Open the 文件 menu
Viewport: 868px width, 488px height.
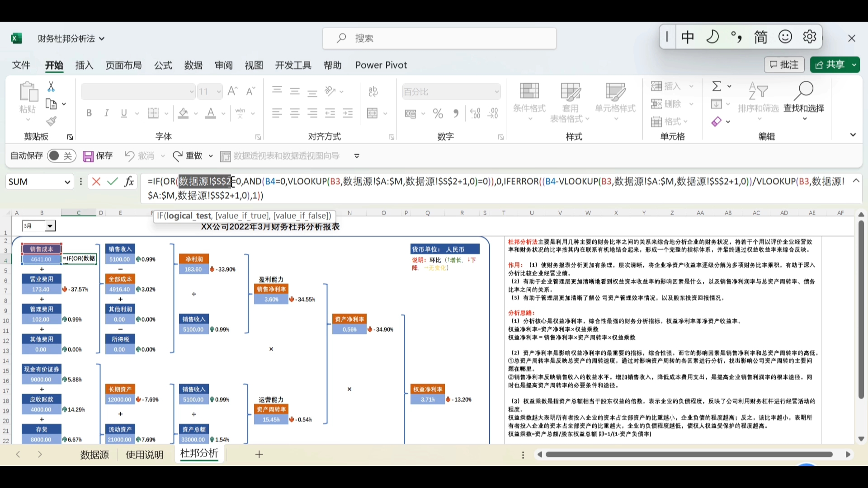tap(21, 65)
